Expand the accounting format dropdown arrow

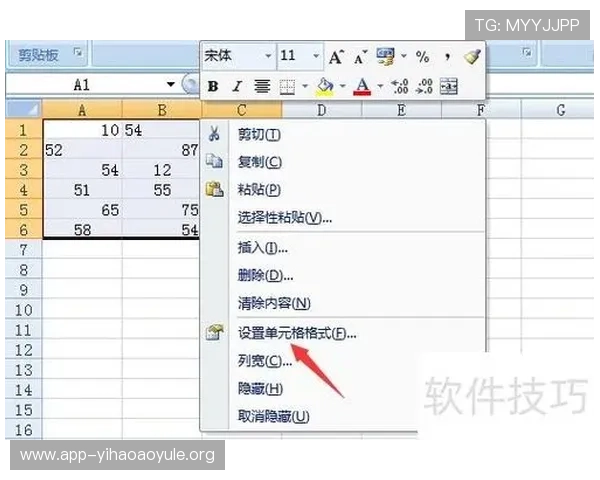pyautogui.click(x=403, y=57)
